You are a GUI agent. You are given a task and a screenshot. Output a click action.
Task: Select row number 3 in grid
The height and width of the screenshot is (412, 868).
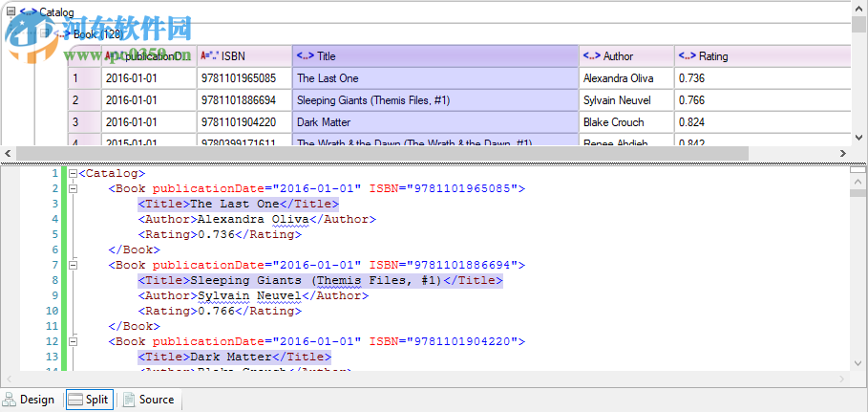coord(85,122)
